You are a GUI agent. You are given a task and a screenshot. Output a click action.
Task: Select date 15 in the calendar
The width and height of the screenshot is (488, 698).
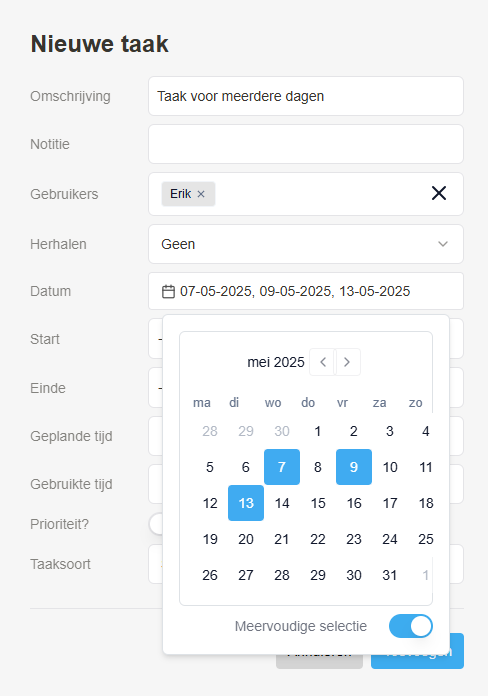[318, 503]
